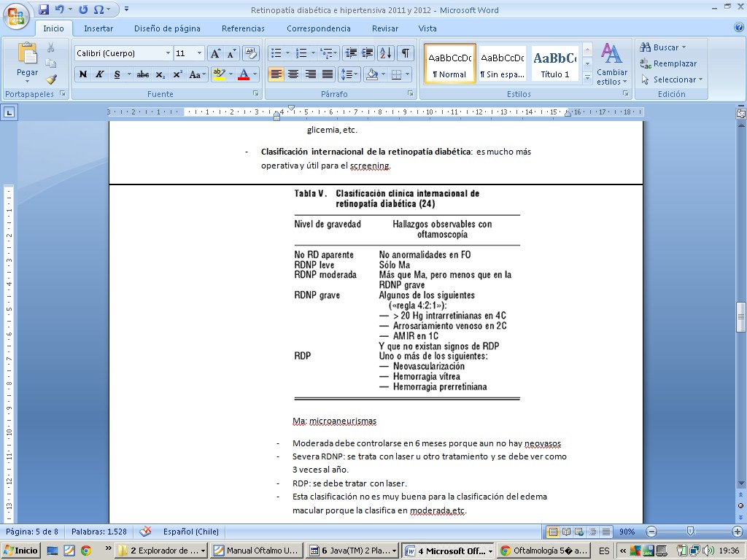Expand the font size 11 dropdown
747x560 pixels.
(200, 53)
